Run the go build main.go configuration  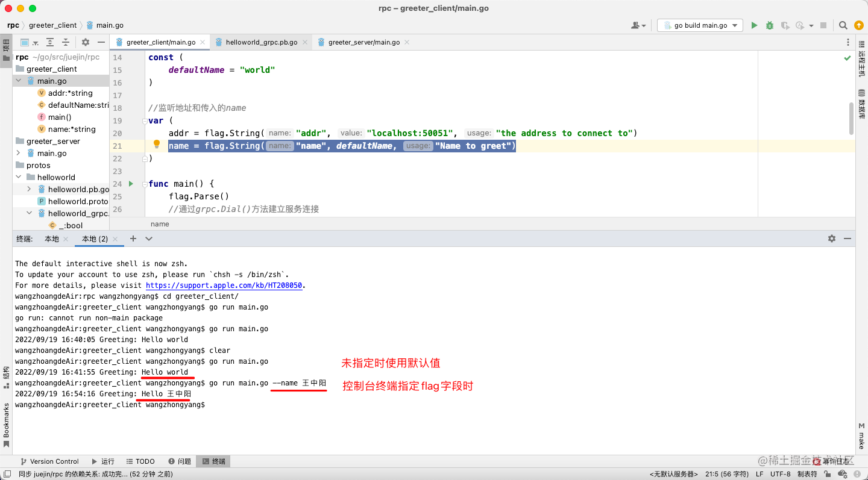(754, 25)
